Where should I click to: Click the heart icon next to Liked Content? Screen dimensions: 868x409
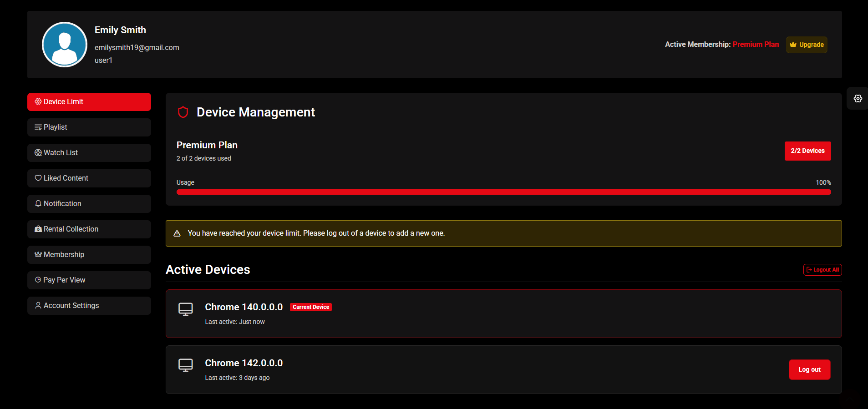(38, 178)
